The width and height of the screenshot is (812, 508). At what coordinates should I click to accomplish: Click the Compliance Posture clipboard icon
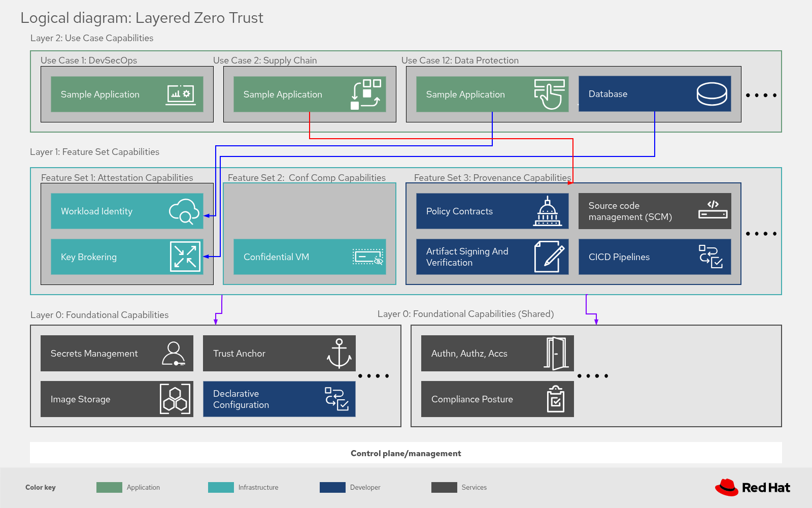tap(555, 399)
